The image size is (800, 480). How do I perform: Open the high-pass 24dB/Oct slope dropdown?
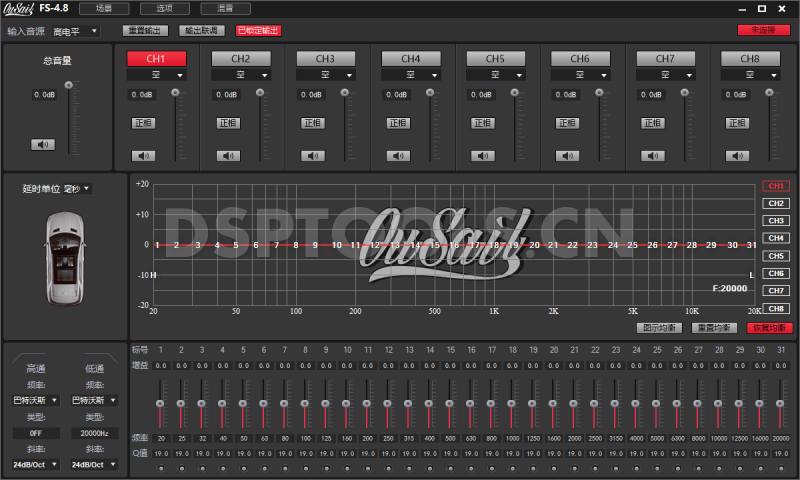(x=36, y=465)
